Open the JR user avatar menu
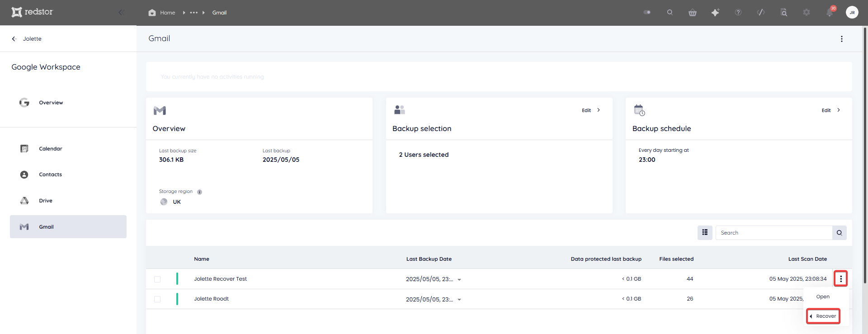 coord(852,12)
